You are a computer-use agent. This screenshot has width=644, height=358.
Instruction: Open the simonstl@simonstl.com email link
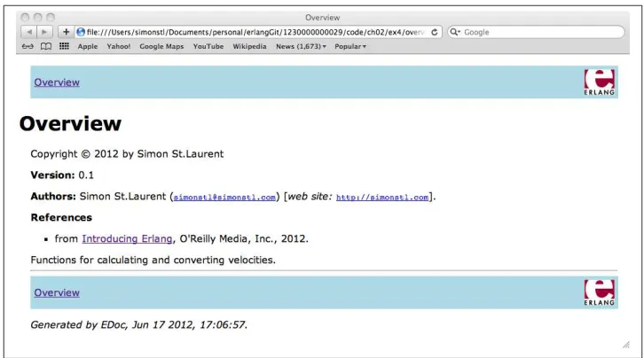[x=224, y=198]
